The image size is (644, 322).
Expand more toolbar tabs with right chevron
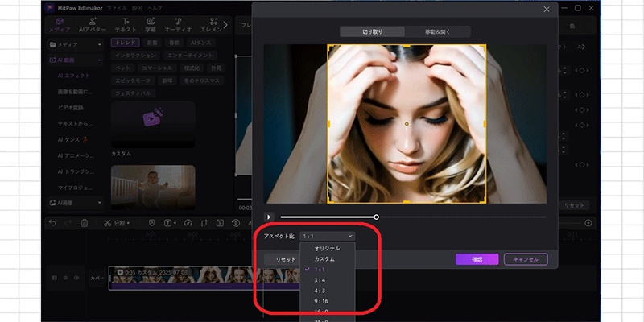coord(225,25)
